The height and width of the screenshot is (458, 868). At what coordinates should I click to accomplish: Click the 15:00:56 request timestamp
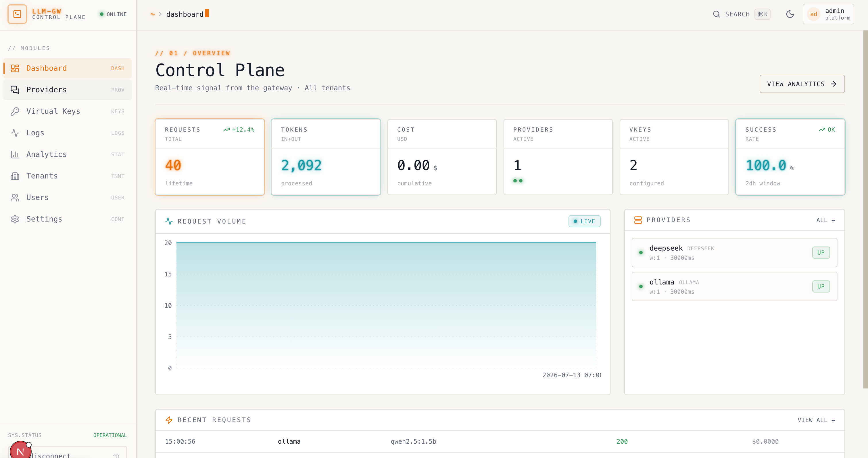click(x=180, y=442)
